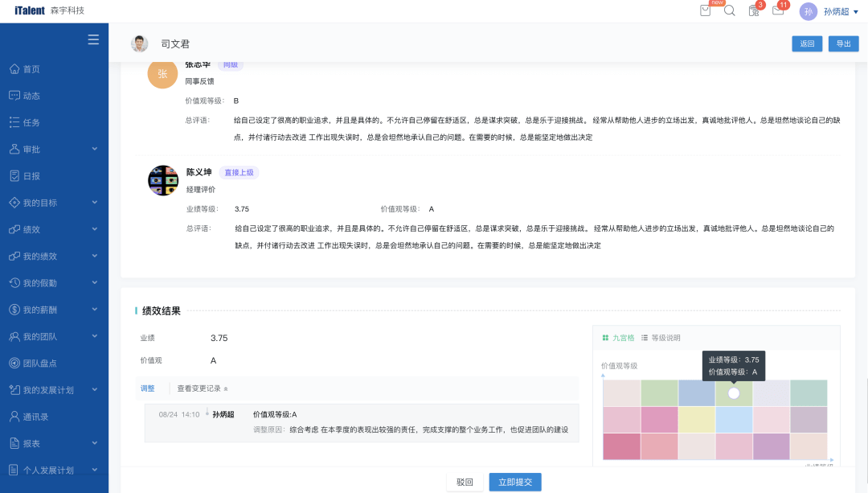The image size is (868, 493).
Task: Expand the 我的团队 sidebar chevron
Action: coord(95,336)
